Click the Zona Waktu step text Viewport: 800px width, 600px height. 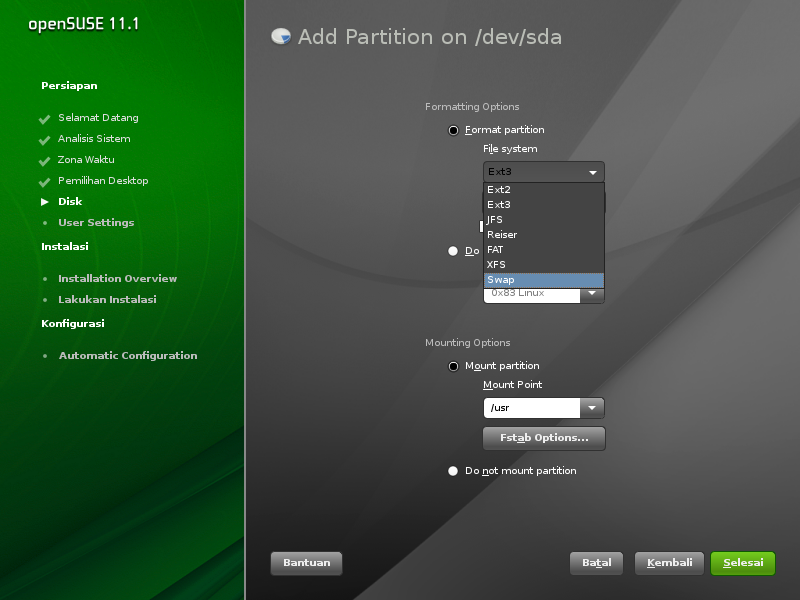coord(86,160)
